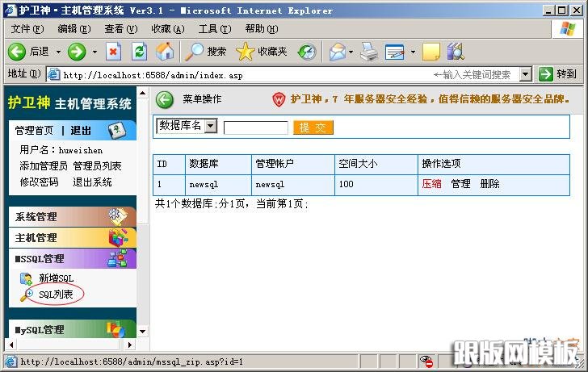Screen dimensions: 588x372
Task: Open the Mail button dropdown arrow
Action: tap(351, 52)
